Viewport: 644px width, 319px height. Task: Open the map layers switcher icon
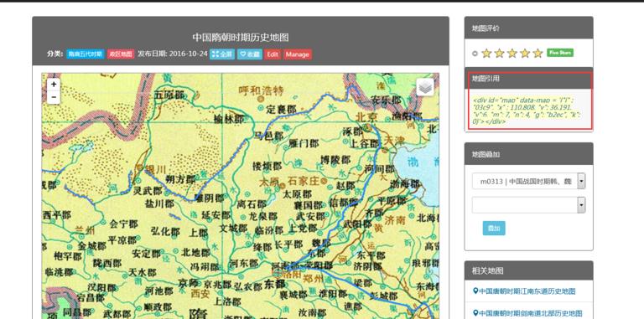(x=425, y=87)
